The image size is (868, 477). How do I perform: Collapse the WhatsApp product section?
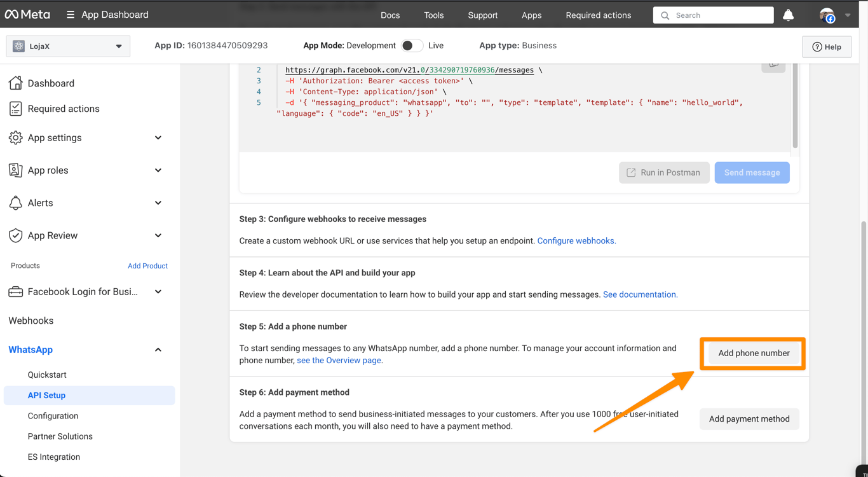158,350
